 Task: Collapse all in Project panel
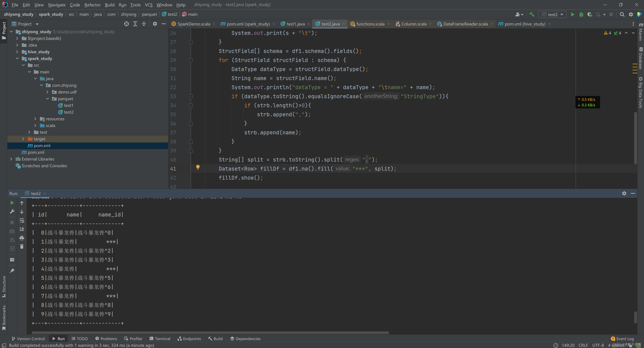(144, 24)
